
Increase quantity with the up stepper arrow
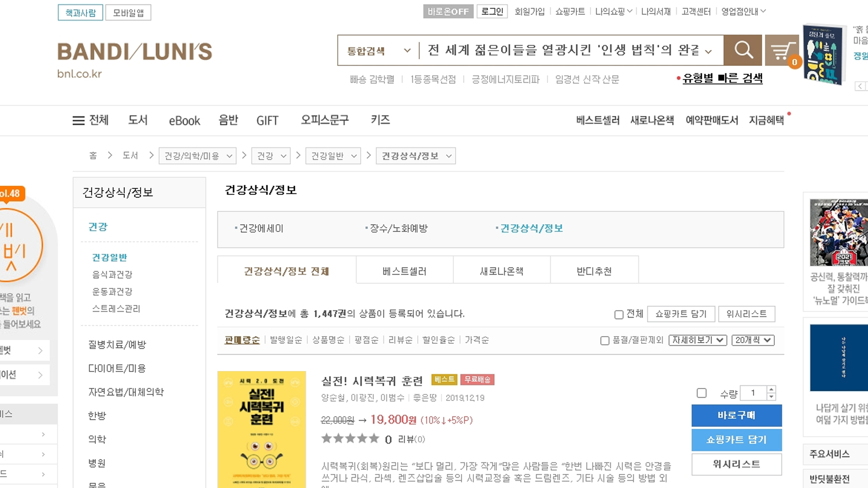(772, 389)
